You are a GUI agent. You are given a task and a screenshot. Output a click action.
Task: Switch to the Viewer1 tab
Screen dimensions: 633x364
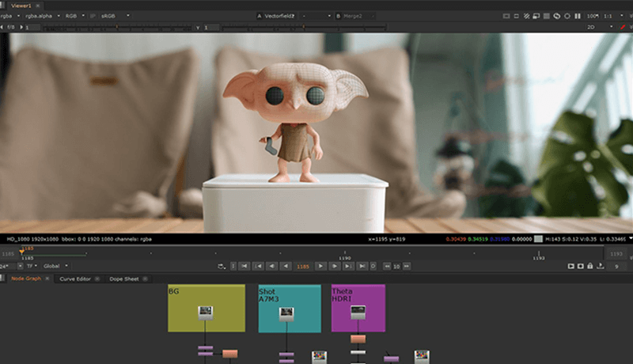(21, 6)
